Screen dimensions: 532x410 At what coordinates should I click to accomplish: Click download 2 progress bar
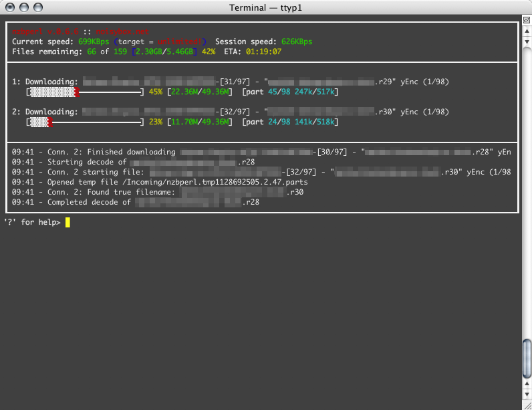coord(85,122)
